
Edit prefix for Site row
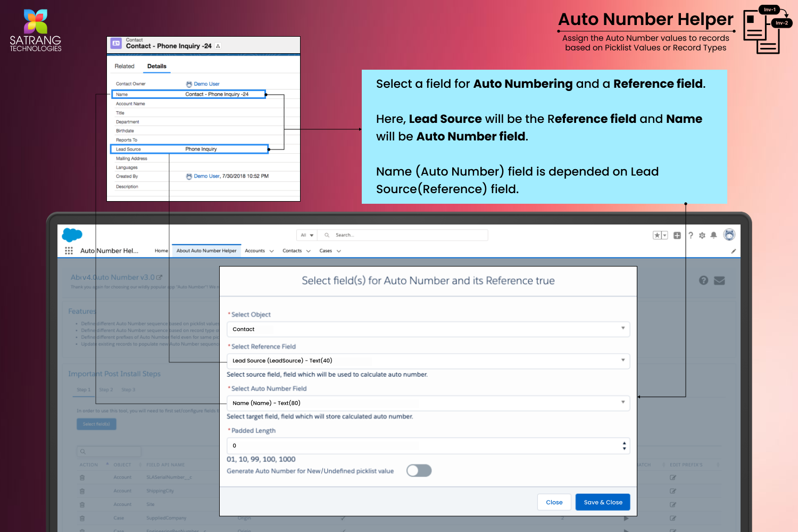(x=673, y=504)
